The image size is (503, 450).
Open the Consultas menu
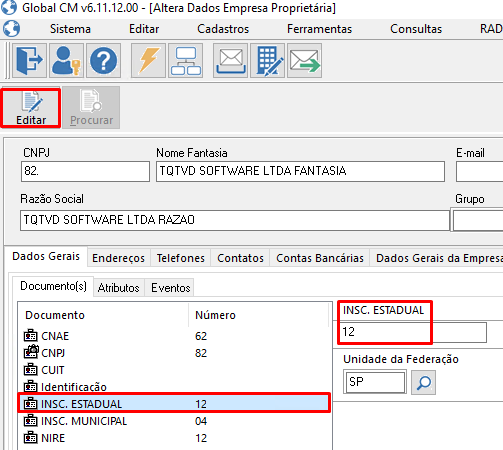pos(416,29)
